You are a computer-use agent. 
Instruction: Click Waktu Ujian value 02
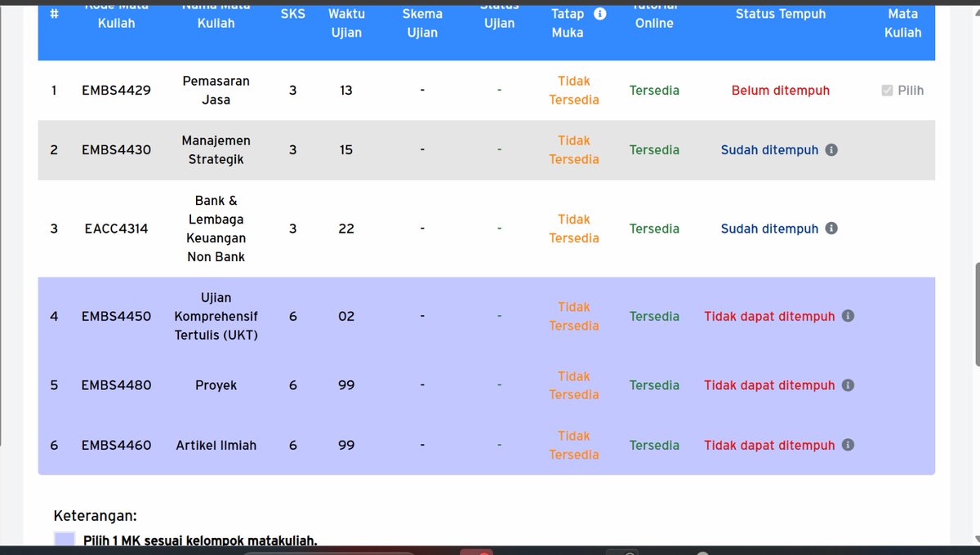coord(346,316)
